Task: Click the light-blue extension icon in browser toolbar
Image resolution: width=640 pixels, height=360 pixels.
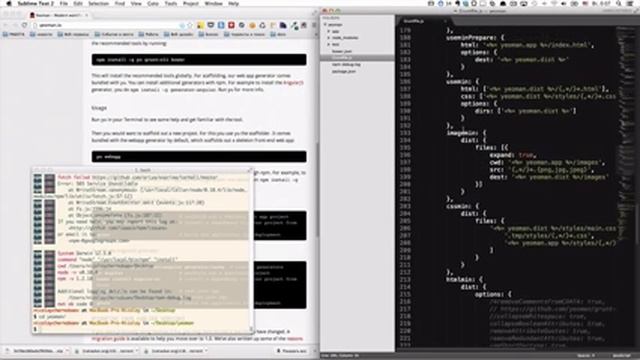Action: click(x=221, y=25)
